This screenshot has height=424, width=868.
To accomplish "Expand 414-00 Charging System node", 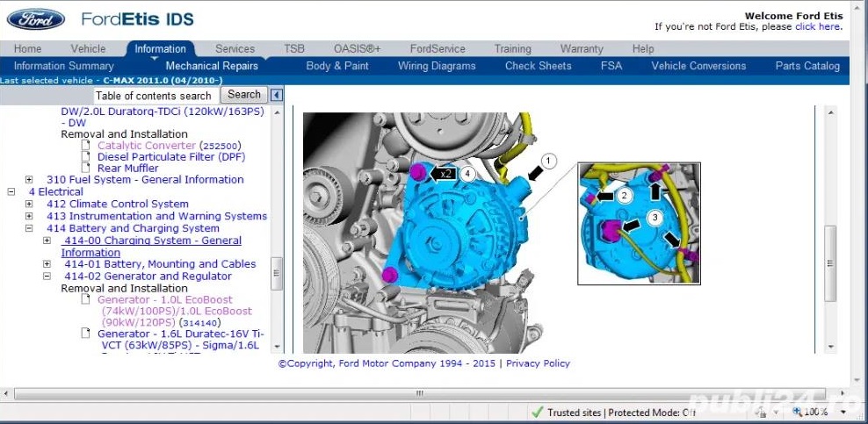I will (x=47, y=241).
